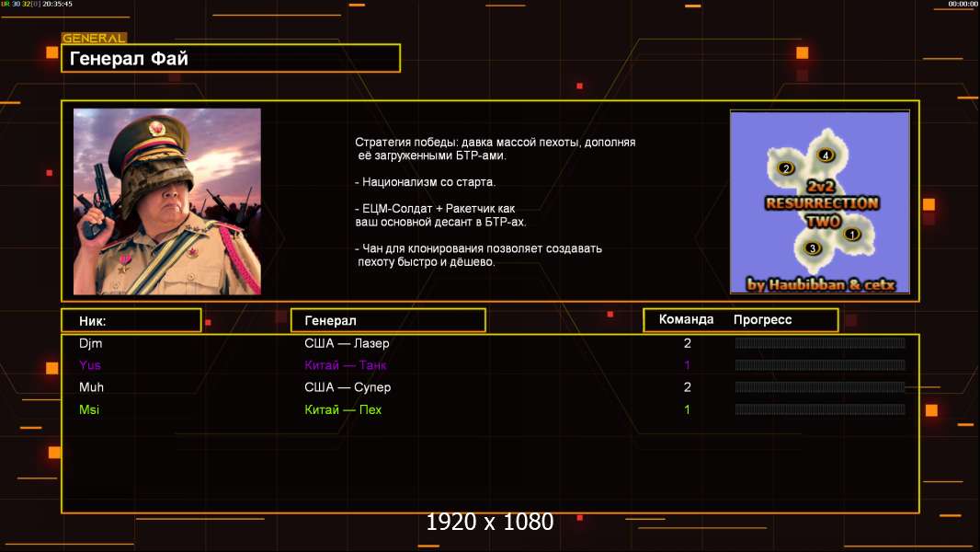This screenshot has width=980, height=552.
Task: Click '2v2 RESURRECTION TWO' map title
Action: [x=822, y=204]
